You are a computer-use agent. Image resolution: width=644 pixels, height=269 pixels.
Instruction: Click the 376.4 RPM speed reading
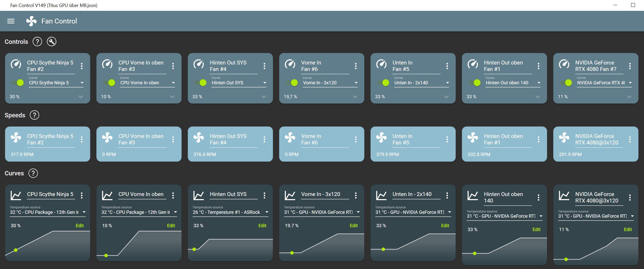pos(205,154)
